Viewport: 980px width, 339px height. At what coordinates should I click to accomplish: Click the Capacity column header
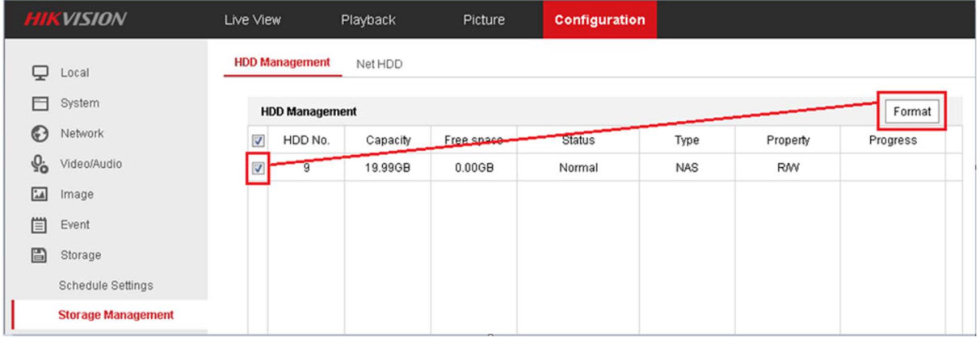pos(388,140)
